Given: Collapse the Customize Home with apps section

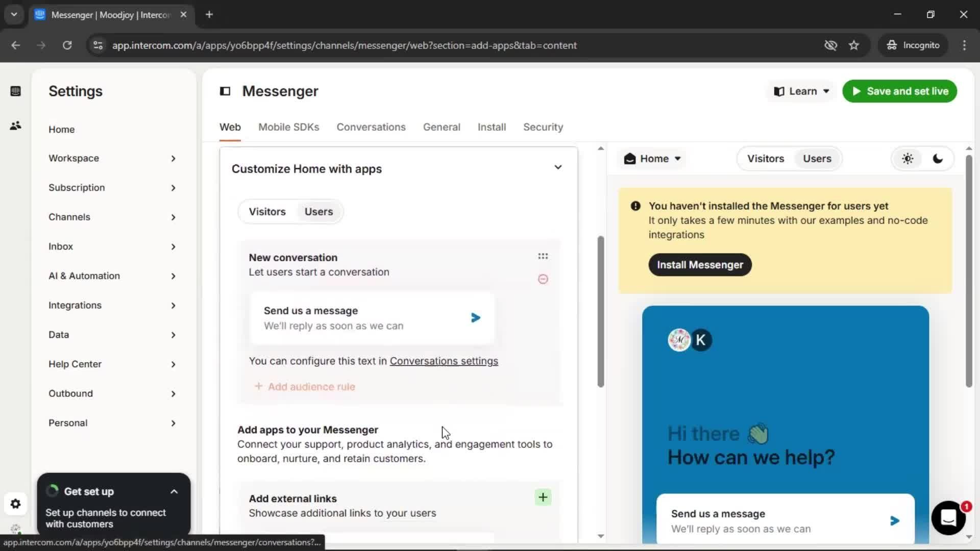Looking at the screenshot, I should [x=558, y=167].
